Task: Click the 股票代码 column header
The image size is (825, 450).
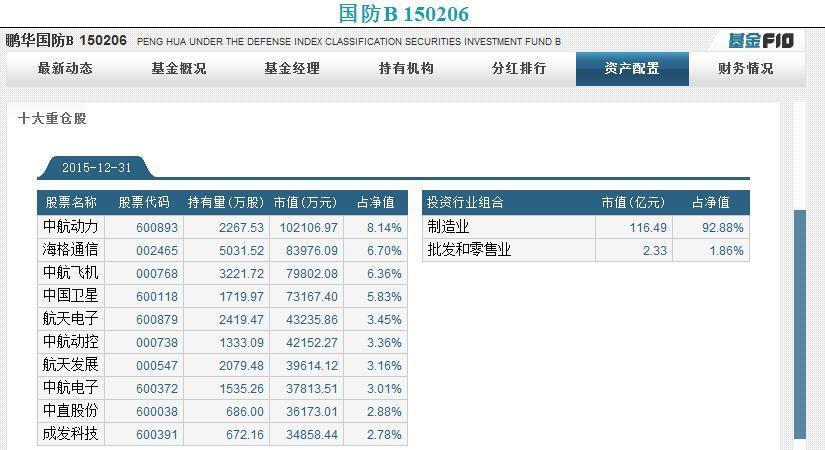Action: (x=144, y=203)
